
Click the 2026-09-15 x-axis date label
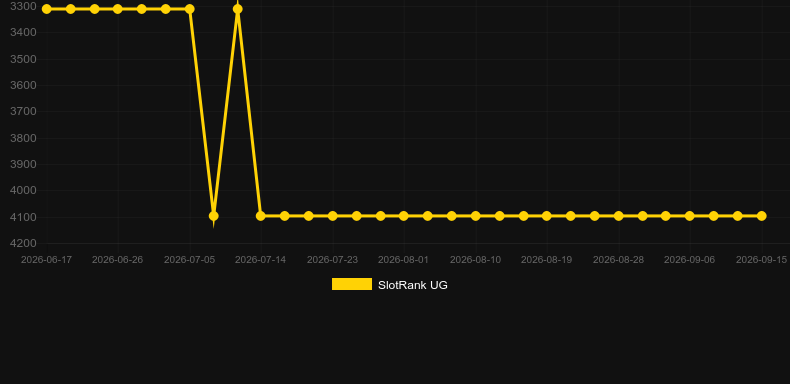[x=762, y=260]
